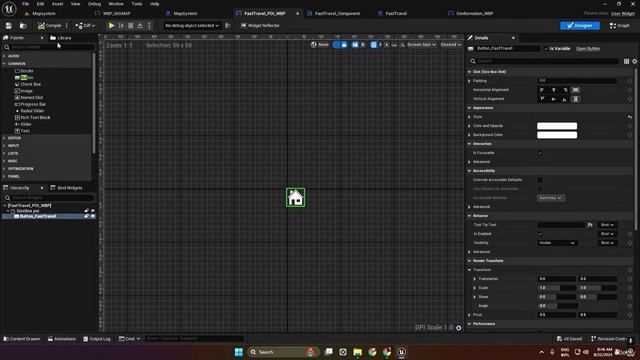Open Animations panel from bottom bar
The height and width of the screenshot is (360, 640).
click(x=62, y=339)
